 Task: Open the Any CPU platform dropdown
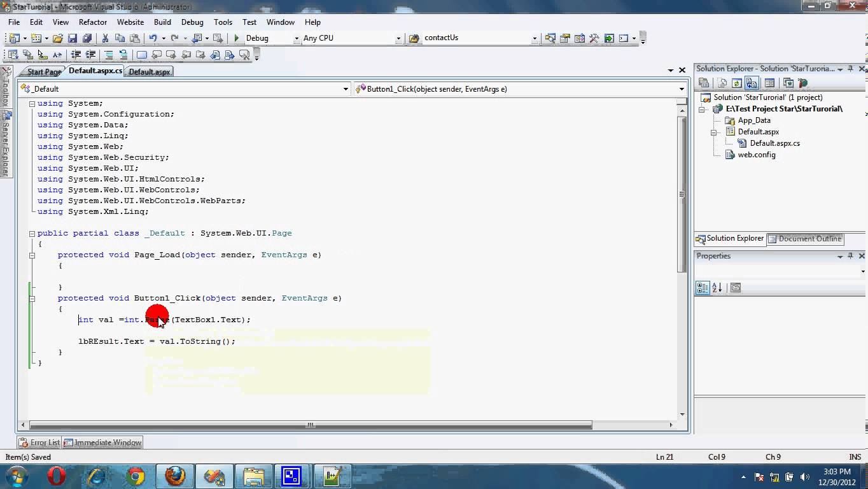click(x=398, y=38)
